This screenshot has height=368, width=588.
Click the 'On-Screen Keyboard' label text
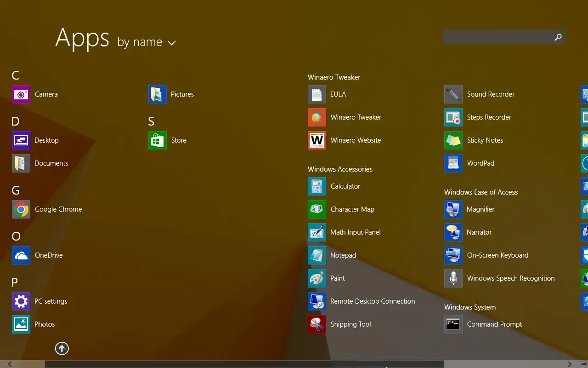click(498, 255)
